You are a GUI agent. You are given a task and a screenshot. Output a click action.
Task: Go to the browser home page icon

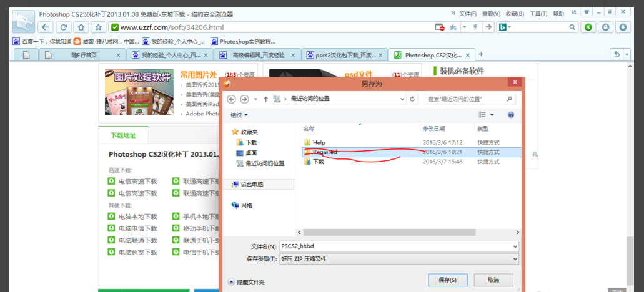(81, 27)
